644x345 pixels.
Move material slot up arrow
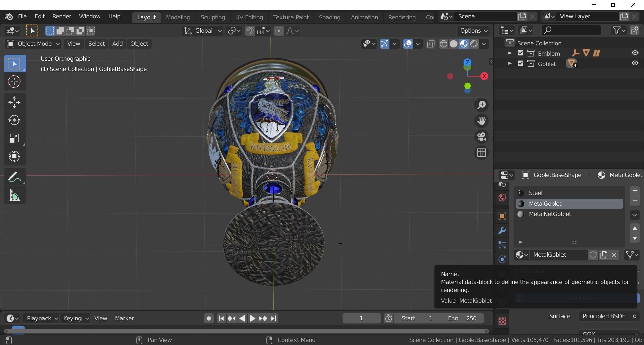click(x=635, y=228)
